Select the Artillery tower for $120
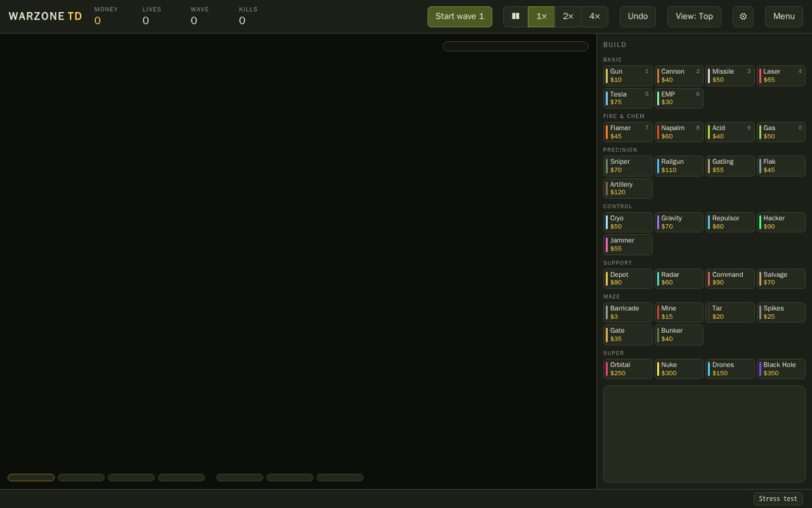This screenshot has height=508, width=812. point(628,189)
